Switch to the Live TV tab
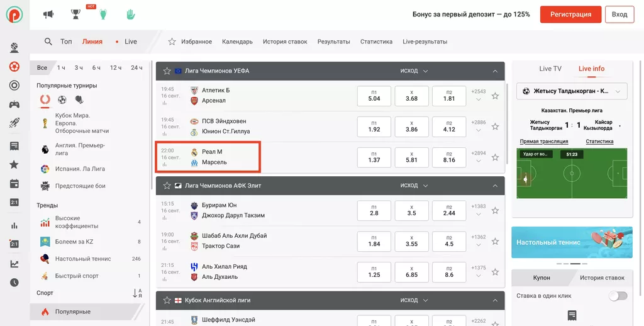This screenshot has width=644, height=326. point(550,69)
